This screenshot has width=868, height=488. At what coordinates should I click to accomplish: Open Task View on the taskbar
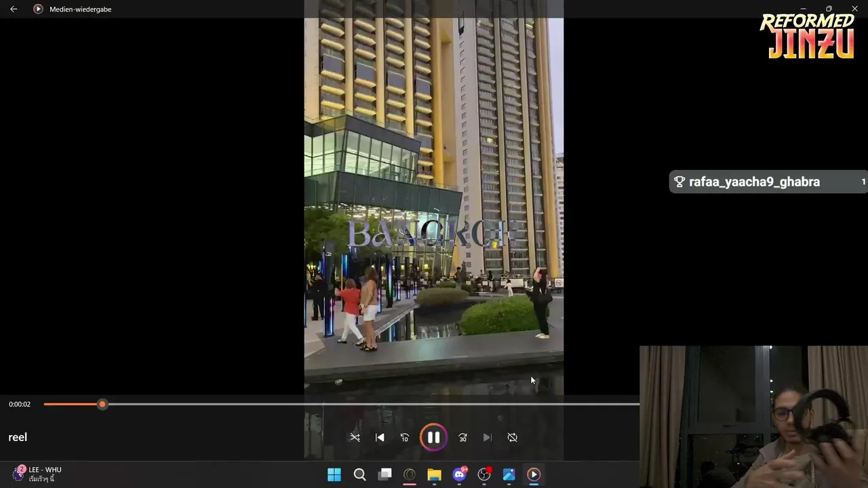click(384, 474)
